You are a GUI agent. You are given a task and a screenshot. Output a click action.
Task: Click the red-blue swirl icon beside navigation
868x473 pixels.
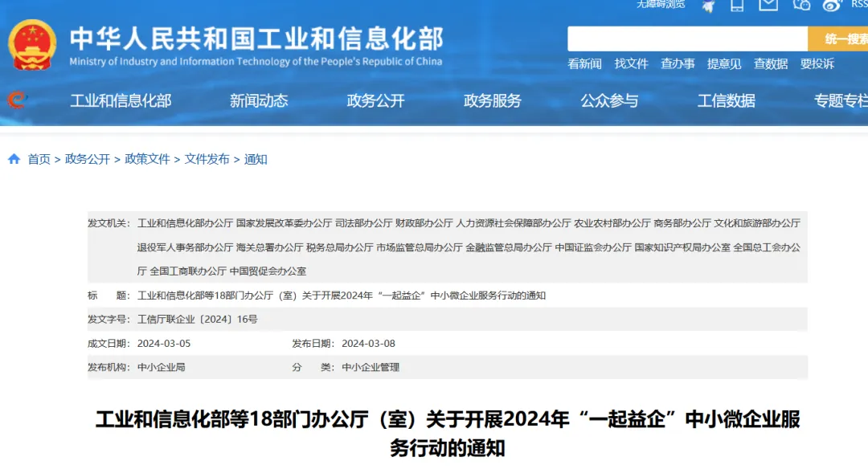(x=17, y=100)
